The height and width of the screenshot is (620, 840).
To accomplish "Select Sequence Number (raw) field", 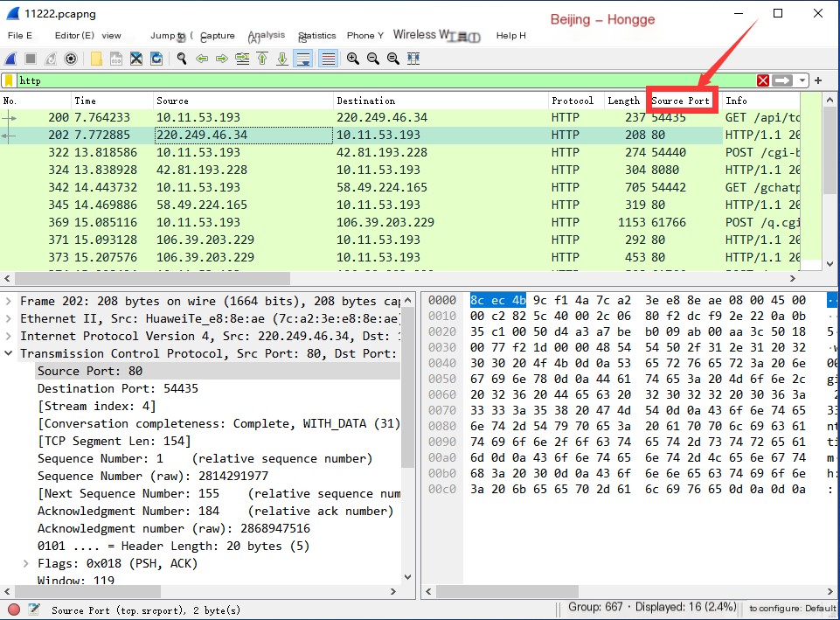I will (153, 476).
